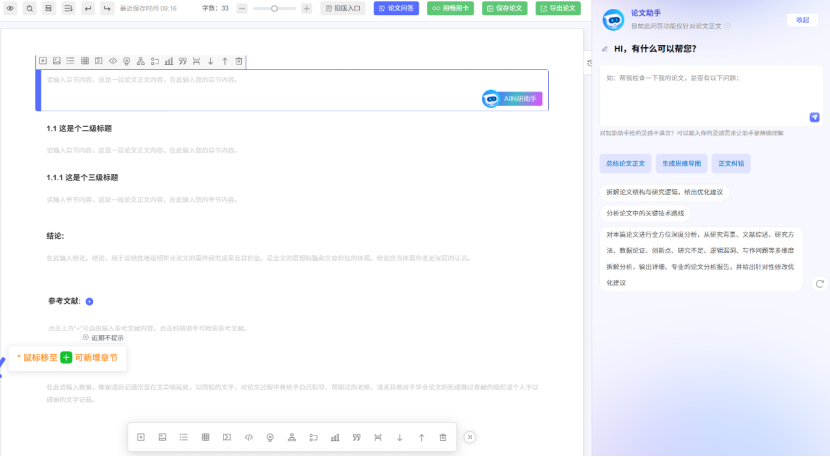Dismiss the tip via 近期不提示
The width and height of the screenshot is (830, 457).
tap(104, 337)
